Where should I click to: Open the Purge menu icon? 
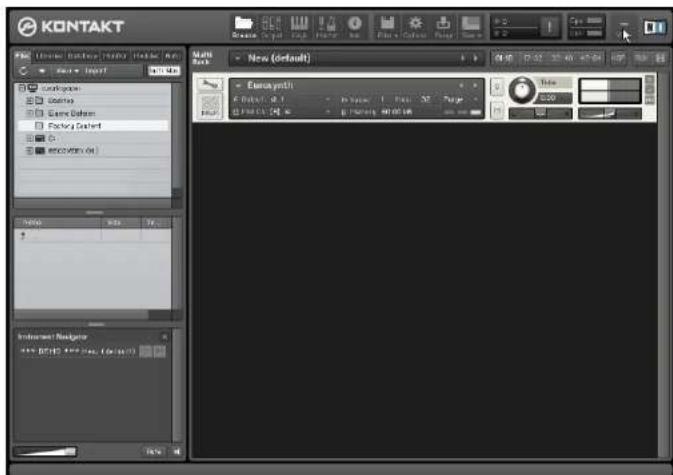443,27
